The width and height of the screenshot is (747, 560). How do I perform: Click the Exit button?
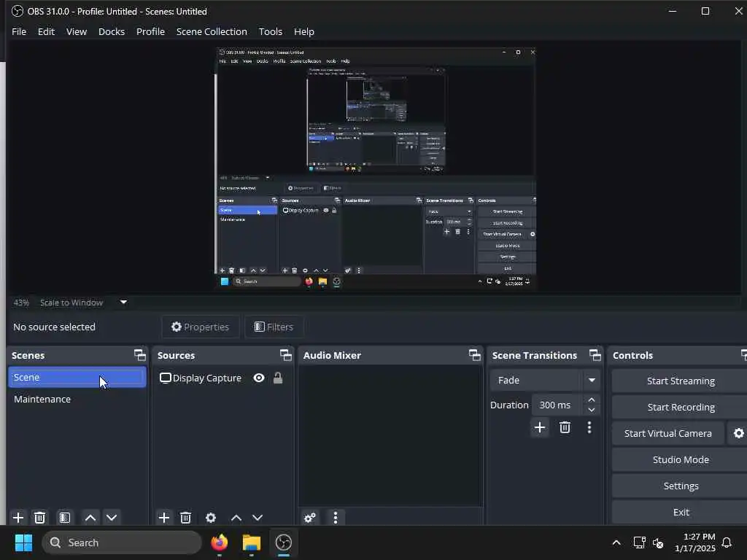click(x=681, y=512)
